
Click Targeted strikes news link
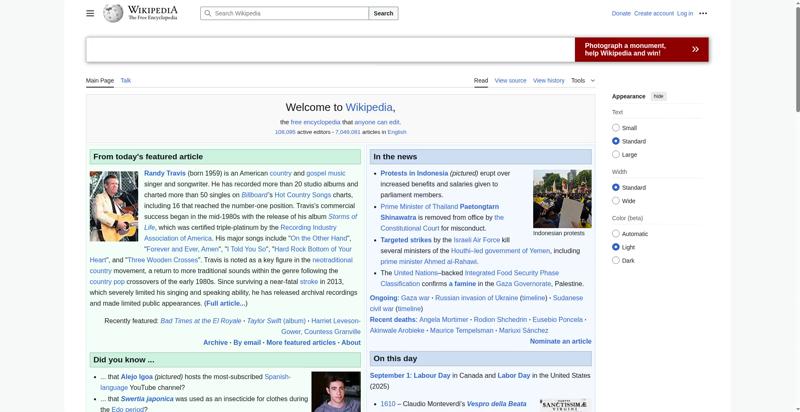[406, 240]
